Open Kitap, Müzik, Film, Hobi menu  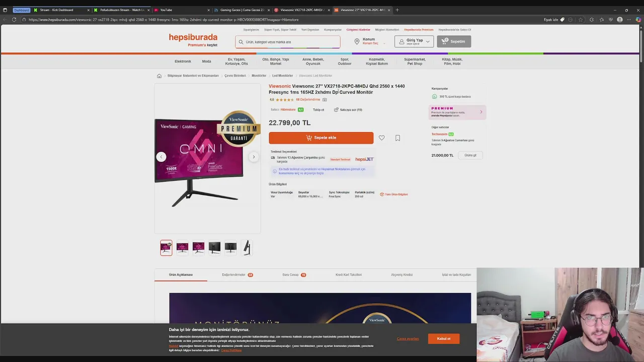point(452,61)
